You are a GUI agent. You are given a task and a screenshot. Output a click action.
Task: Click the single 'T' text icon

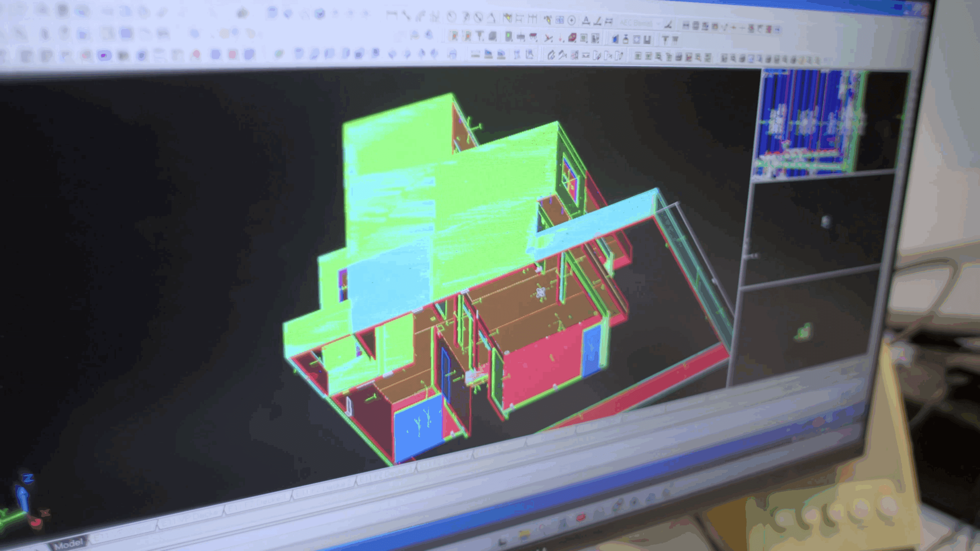pyautogui.click(x=665, y=39)
